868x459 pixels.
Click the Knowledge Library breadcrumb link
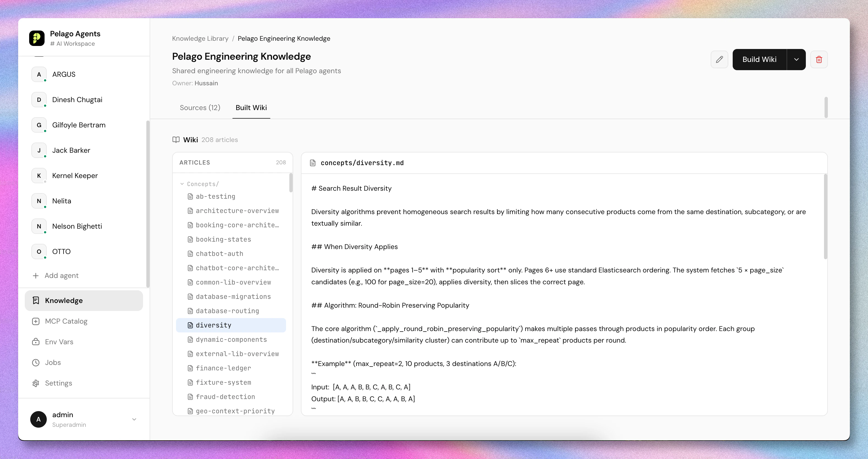click(200, 39)
